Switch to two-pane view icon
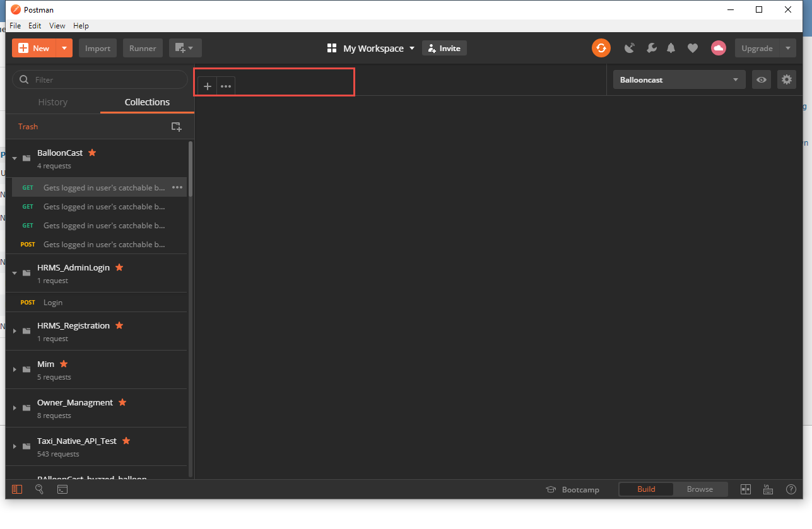This screenshot has width=812, height=529. [746, 489]
